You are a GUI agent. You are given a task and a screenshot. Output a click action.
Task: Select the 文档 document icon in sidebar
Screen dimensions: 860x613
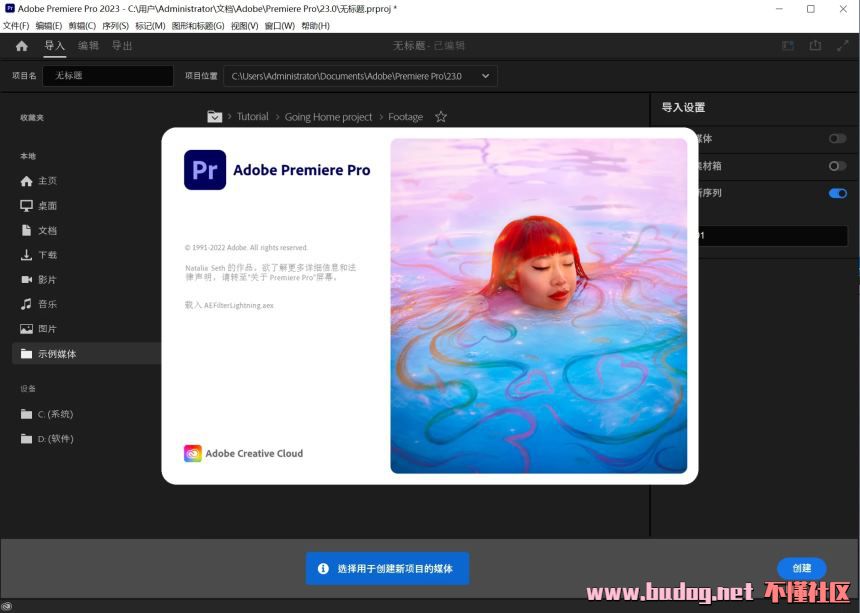pos(26,230)
